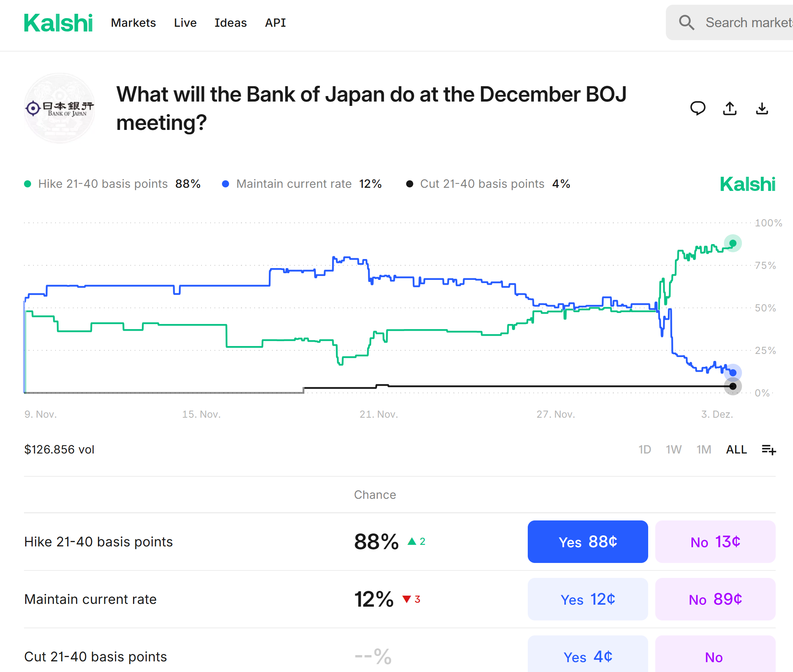Focus the Search markets field
793x672 pixels.
point(748,22)
